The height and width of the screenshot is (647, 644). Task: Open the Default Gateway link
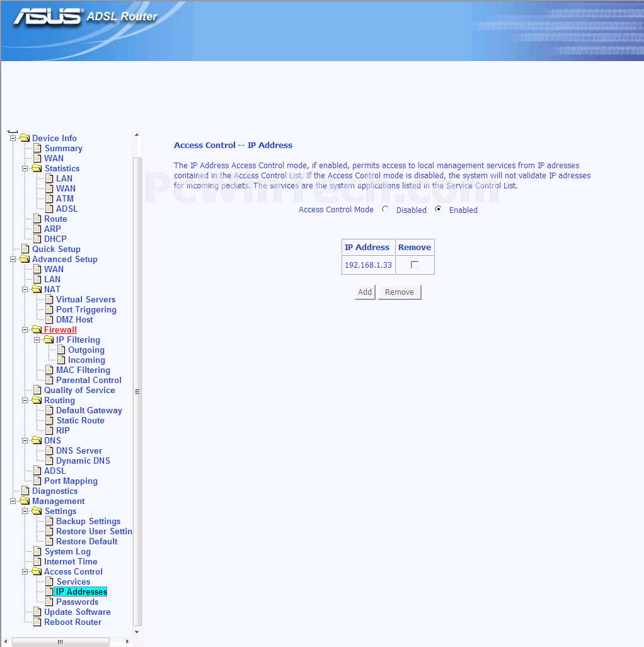[89, 410]
